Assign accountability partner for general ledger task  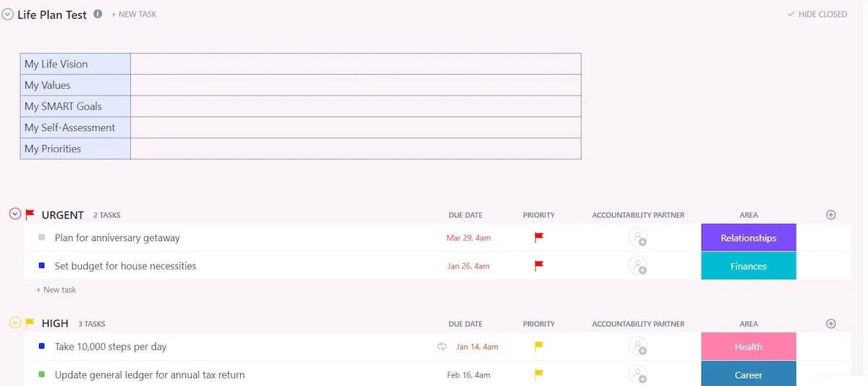click(638, 374)
